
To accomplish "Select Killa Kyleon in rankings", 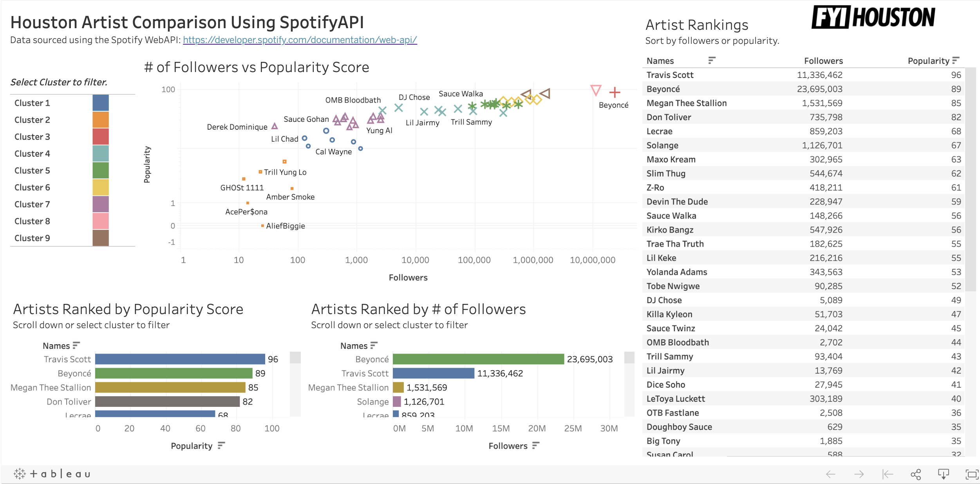I will coord(669,314).
